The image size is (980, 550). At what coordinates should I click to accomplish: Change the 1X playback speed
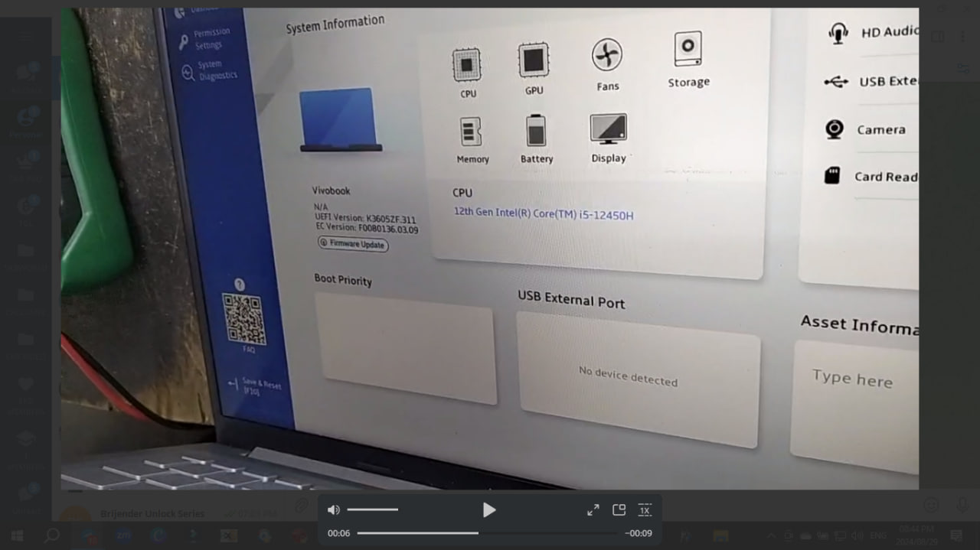pos(645,510)
